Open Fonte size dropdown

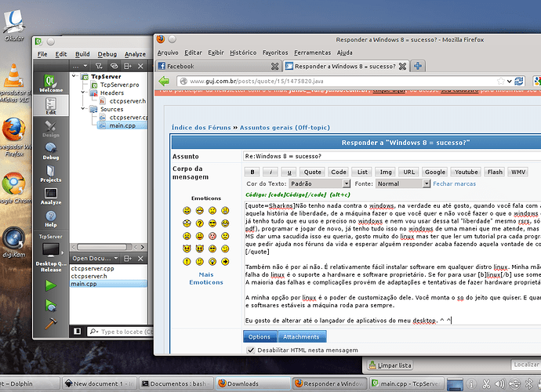click(403, 183)
